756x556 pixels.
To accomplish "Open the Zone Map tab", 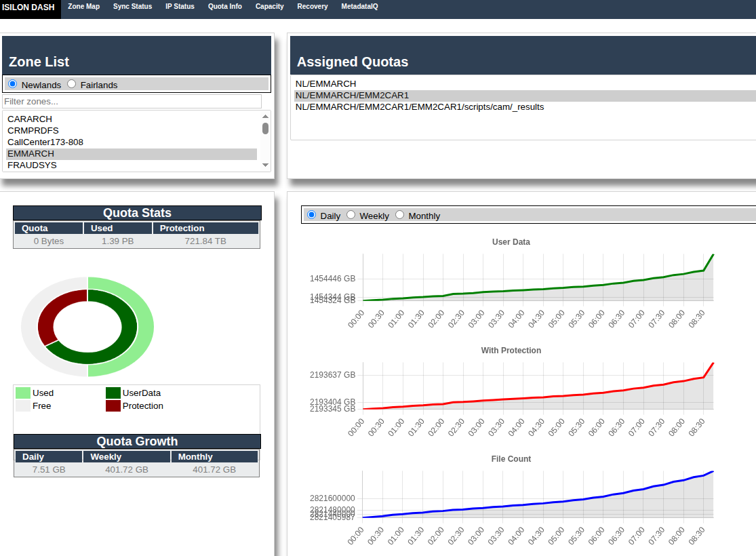I will point(84,6).
